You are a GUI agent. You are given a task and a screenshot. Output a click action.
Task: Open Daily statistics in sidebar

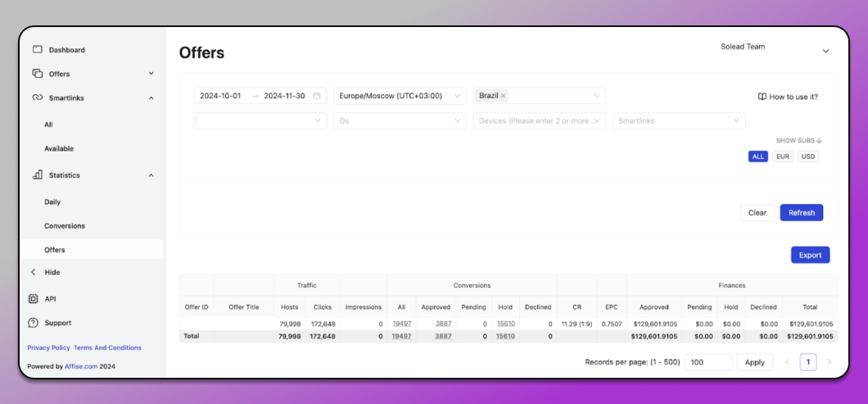tap(52, 202)
